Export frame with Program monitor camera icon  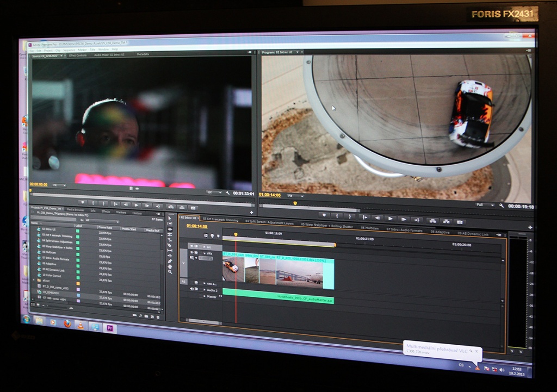pyautogui.click(x=460, y=222)
